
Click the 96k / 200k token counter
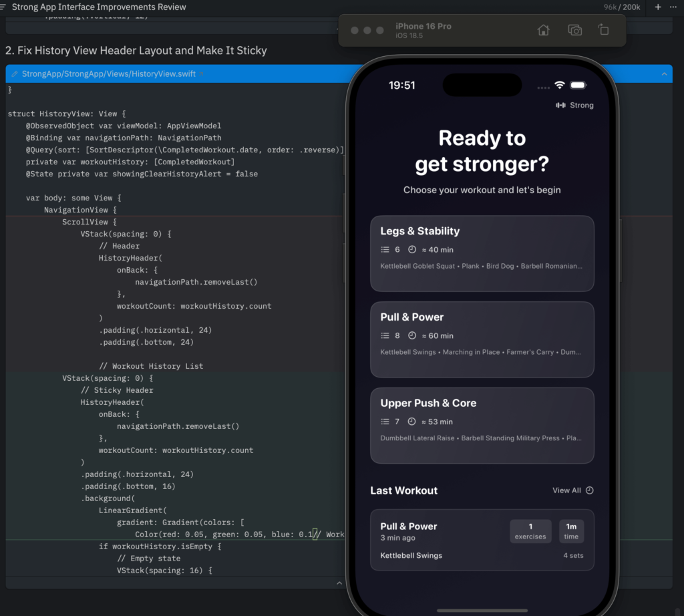coord(622,7)
